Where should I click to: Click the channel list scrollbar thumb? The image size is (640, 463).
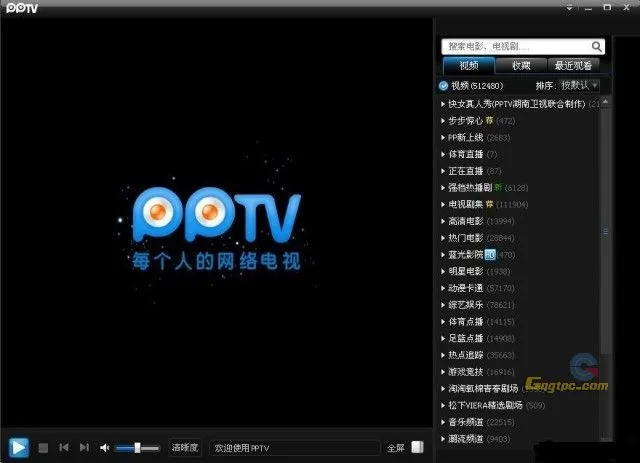605,232
